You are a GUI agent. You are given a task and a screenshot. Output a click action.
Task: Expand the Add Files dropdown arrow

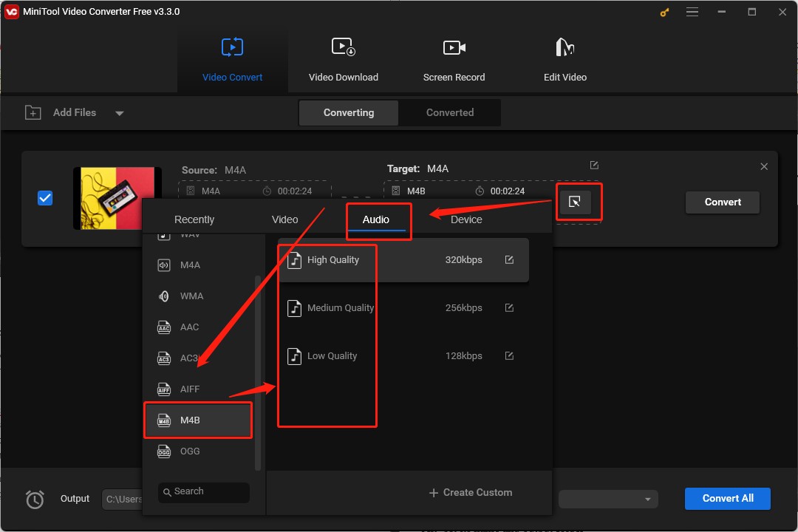pos(120,113)
